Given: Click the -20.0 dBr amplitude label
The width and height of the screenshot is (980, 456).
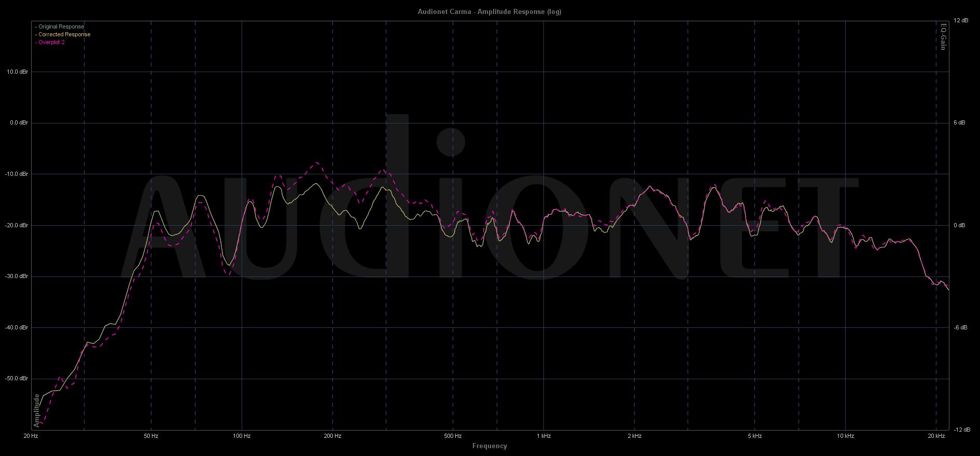Looking at the screenshot, I should coord(17,225).
